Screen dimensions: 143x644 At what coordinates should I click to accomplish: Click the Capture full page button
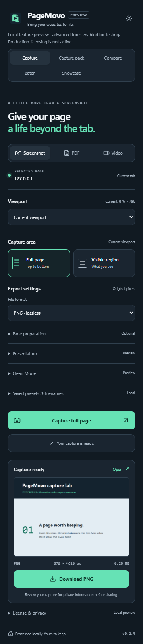click(x=71, y=420)
